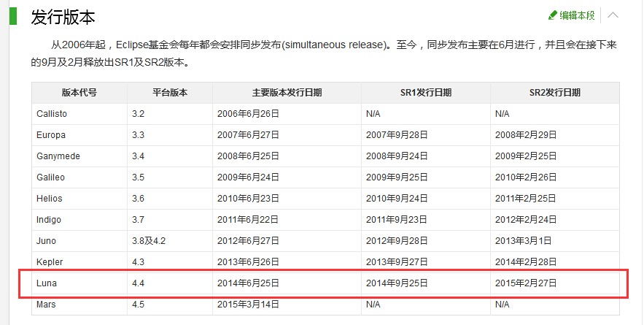Click the SR2发行日期 column header
Image resolution: width=644 pixels, height=325 pixels.
[554, 93]
